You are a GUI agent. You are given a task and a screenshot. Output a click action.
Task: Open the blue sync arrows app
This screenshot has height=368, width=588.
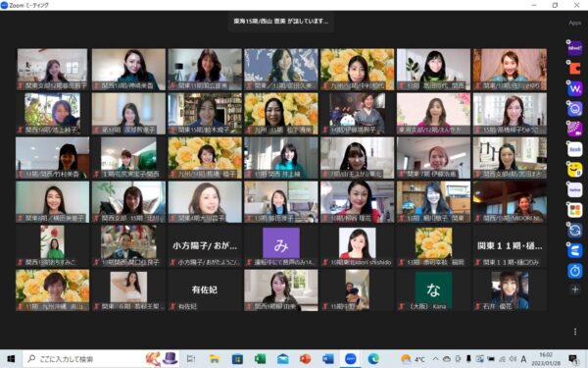[574, 231]
